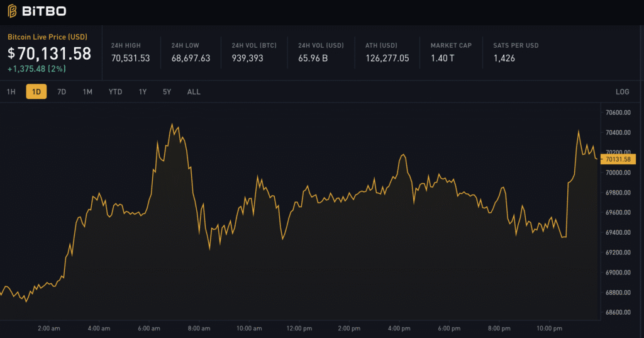Select the 1Y time range

[x=143, y=92]
